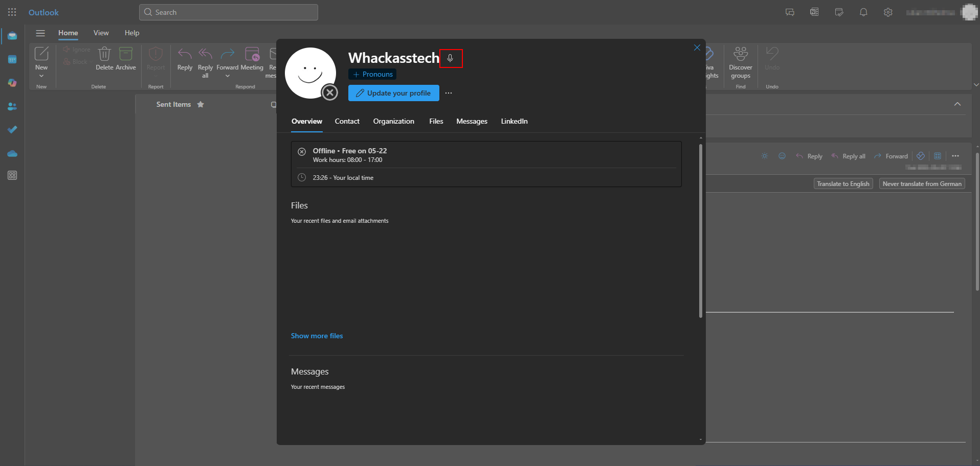The height and width of the screenshot is (466, 980).
Task: Click the name pronunciation microphone icon
Action: 451,58
